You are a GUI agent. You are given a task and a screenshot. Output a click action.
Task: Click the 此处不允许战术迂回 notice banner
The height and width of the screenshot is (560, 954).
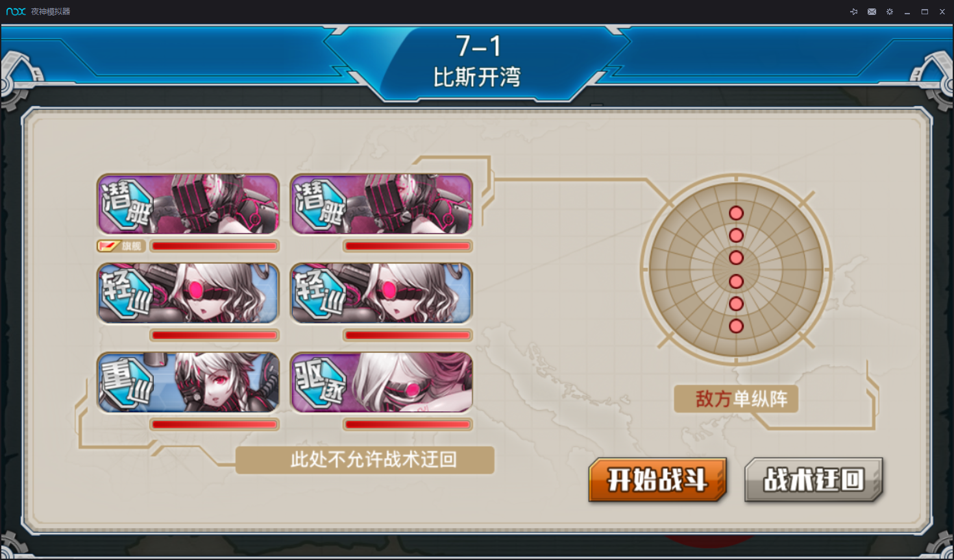click(x=365, y=459)
